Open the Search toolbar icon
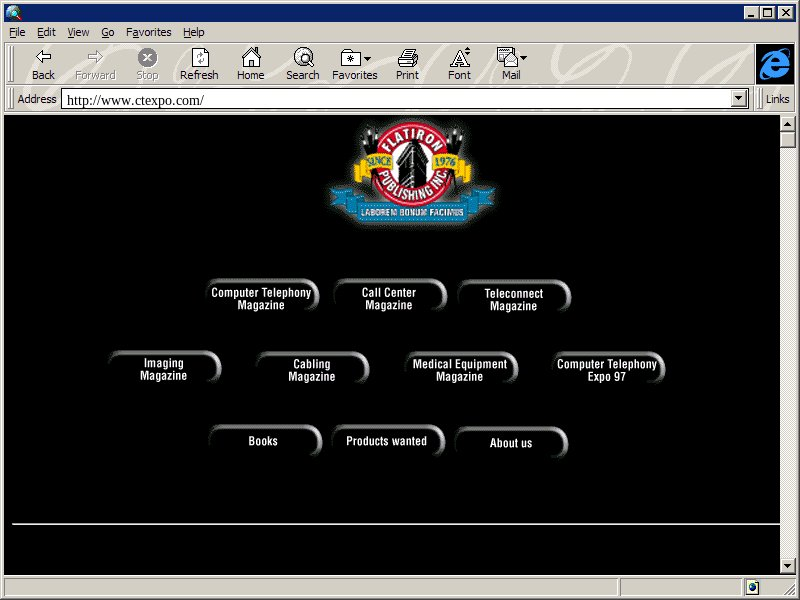This screenshot has height=600, width=800. [302, 58]
